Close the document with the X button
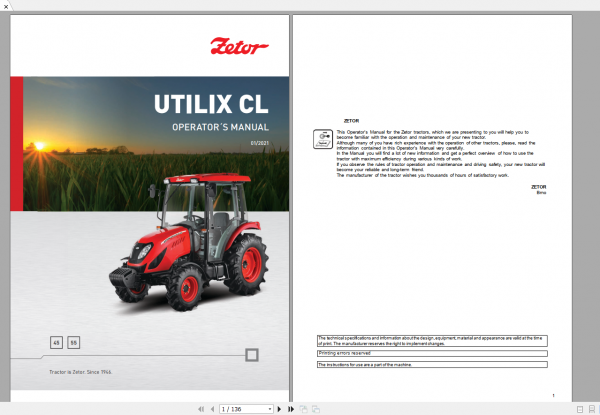Image resolution: width=600 pixels, height=415 pixels. point(6,6)
